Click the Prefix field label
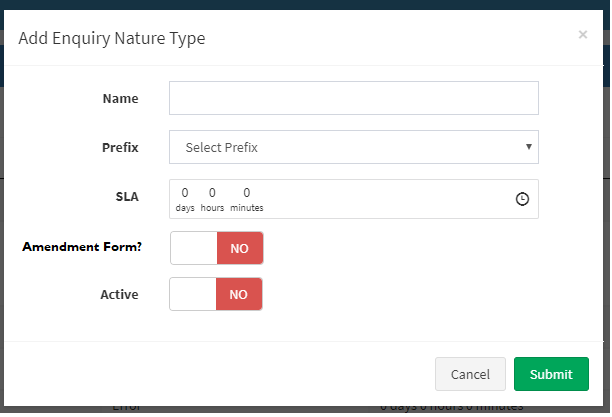The height and width of the screenshot is (417, 612). tap(120, 147)
